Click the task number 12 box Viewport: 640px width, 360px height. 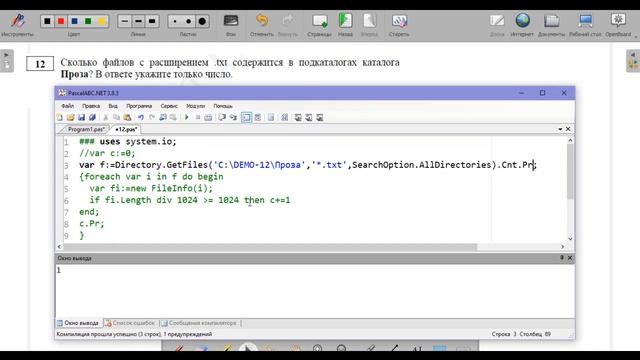40,64
